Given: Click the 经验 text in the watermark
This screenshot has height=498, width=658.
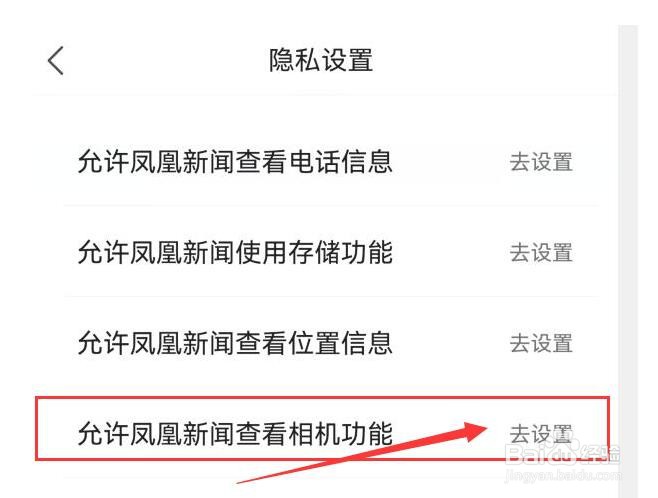Looking at the screenshot, I should 600,454.
